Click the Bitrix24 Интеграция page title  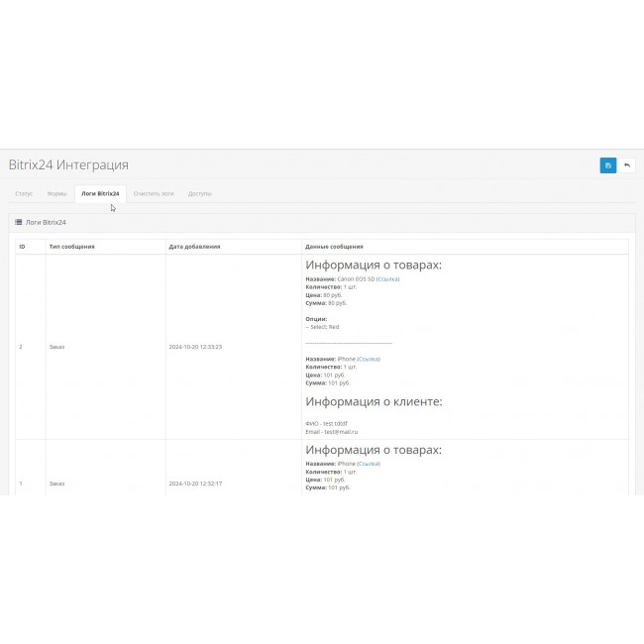click(68, 164)
